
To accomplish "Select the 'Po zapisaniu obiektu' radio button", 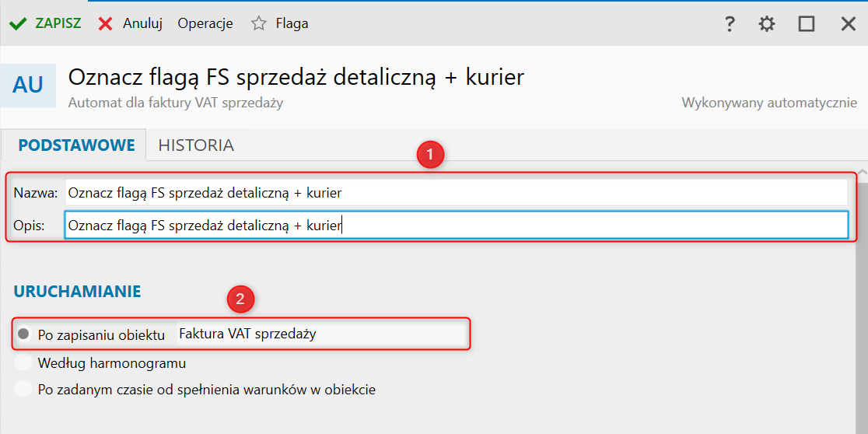I will pos(24,334).
